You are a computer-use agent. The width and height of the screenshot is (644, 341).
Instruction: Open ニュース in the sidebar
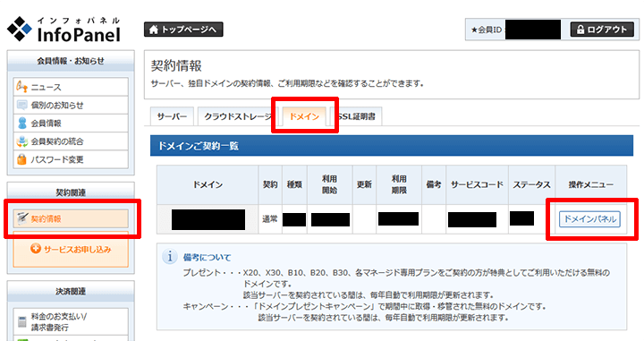click(x=71, y=87)
